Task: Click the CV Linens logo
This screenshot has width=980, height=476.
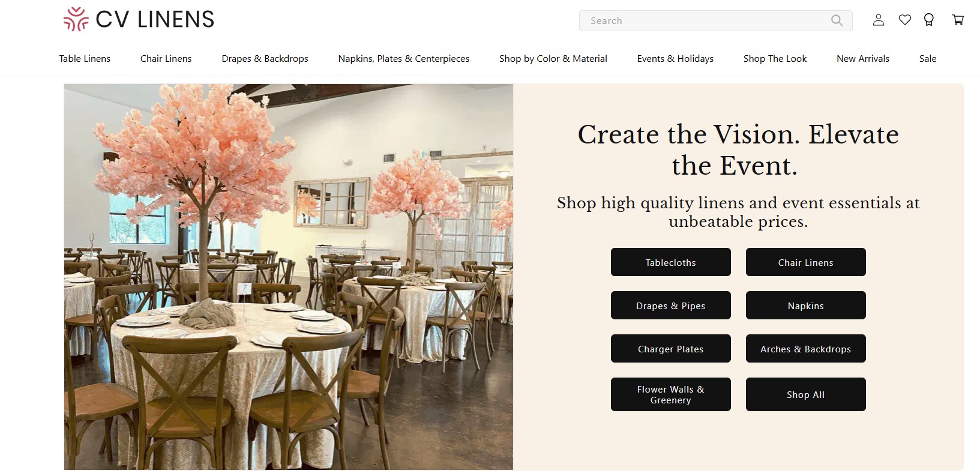Action: pos(139,19)
